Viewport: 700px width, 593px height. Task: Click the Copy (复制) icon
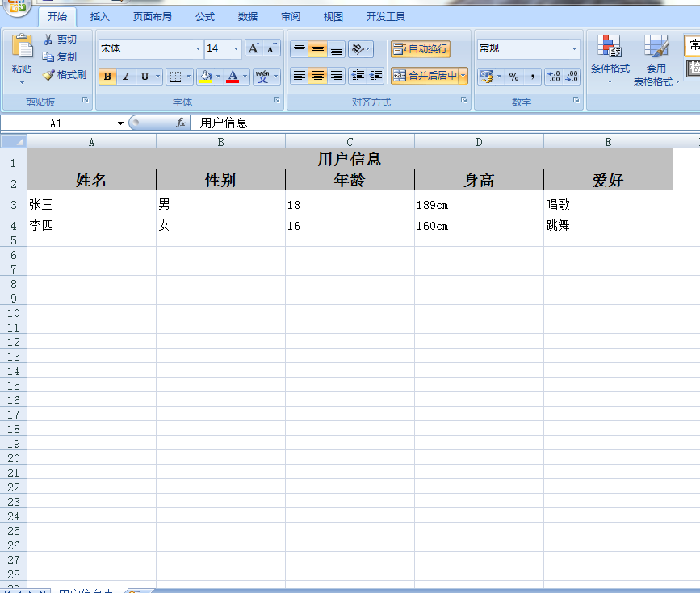pos(48,57)
